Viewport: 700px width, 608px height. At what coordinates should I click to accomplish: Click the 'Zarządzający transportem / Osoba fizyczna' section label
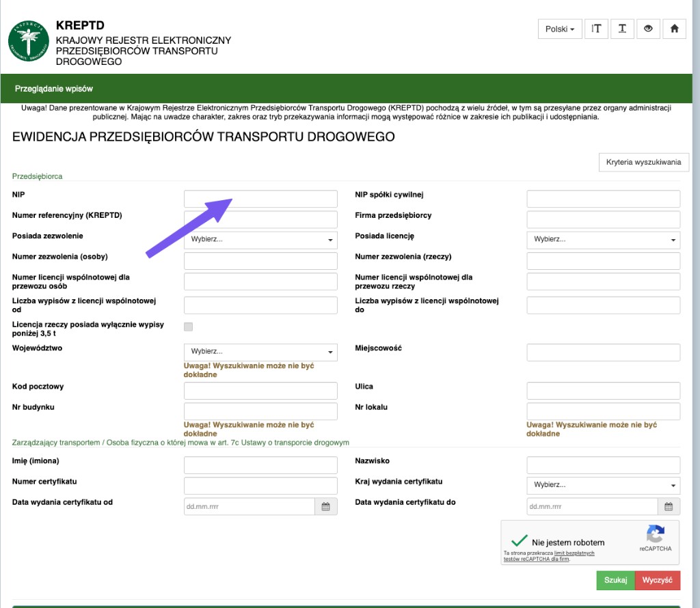180,443
